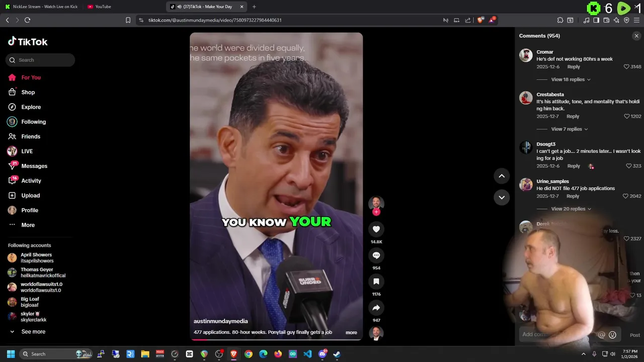644x362 pixels.
Task: Open a new browser tab
Action: [x=254, y=7]
